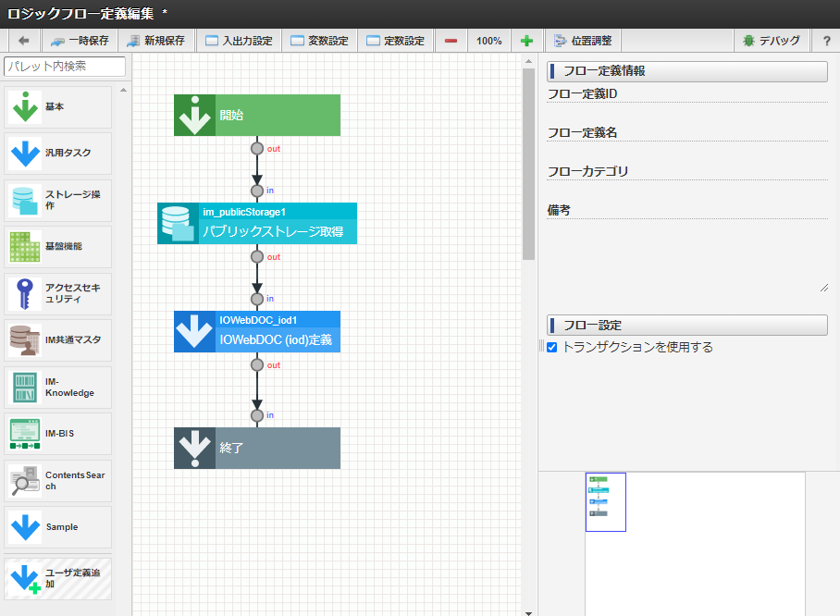Zoom in with the green plus icon
Image resolution: width=840 pixels, height=616 pixels.
(x=526, y=41)
